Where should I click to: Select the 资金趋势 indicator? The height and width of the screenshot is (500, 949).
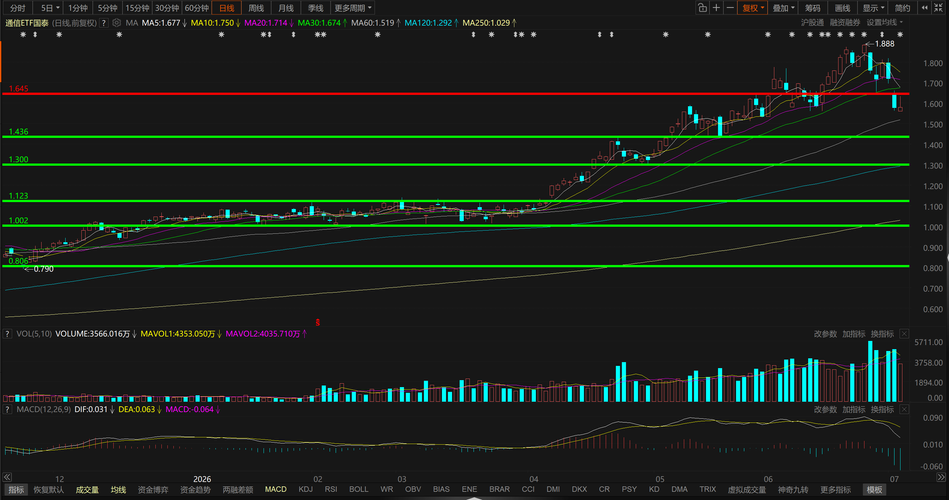[195, 490]
